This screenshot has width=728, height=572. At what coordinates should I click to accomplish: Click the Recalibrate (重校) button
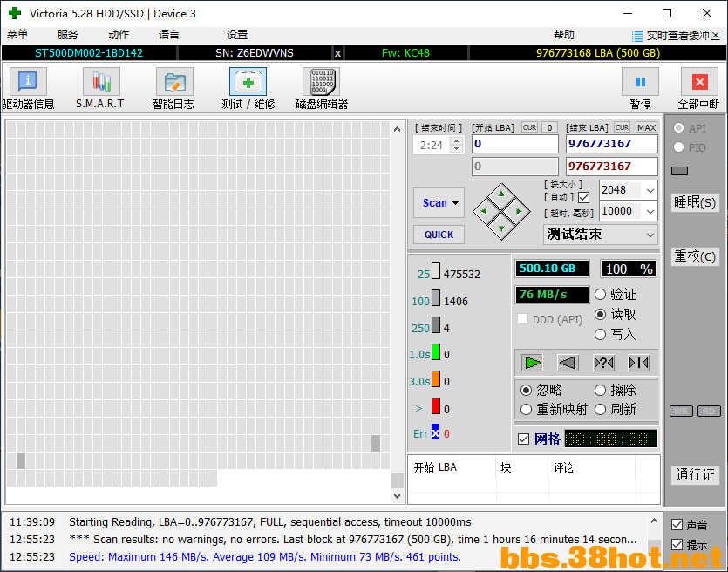pos(695,256)
